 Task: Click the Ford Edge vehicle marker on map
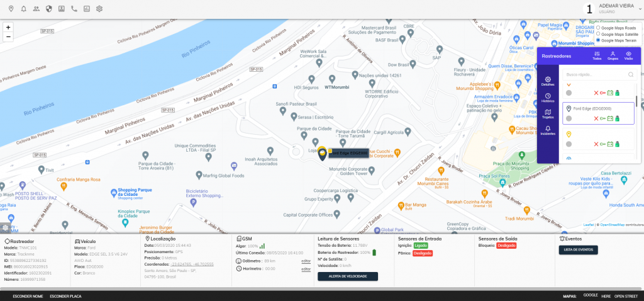click(x=322, y=154)
